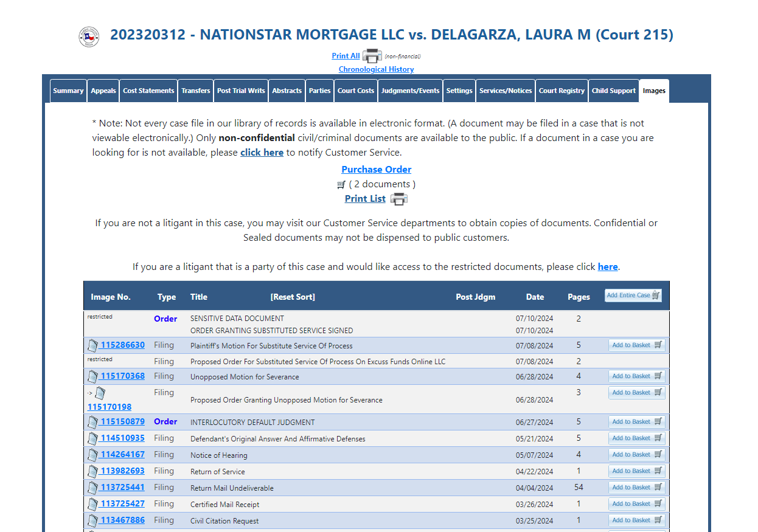This screenshot has height=532, width=758.
Task: Switch to Judgments/Events tab
Action: [x=411, y=91]
